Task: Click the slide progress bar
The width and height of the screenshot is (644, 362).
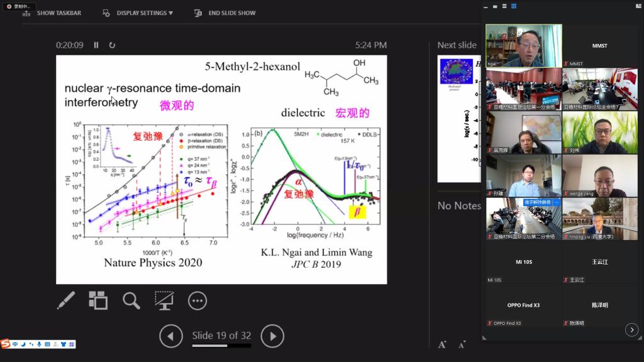Action: (221, 346)
